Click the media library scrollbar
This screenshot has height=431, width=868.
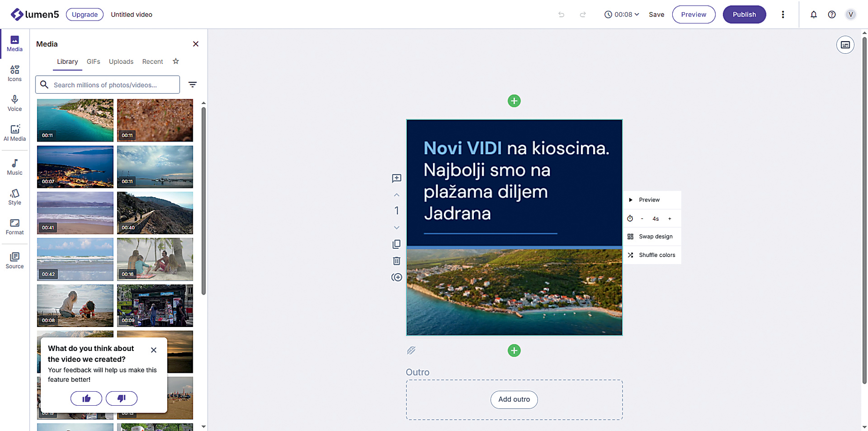(204, 201)
